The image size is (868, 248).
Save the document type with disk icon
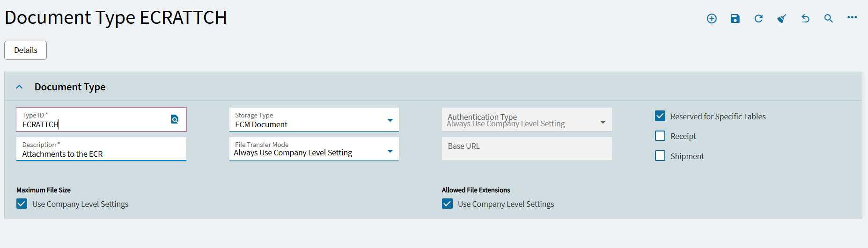click(x=735, y=19)
